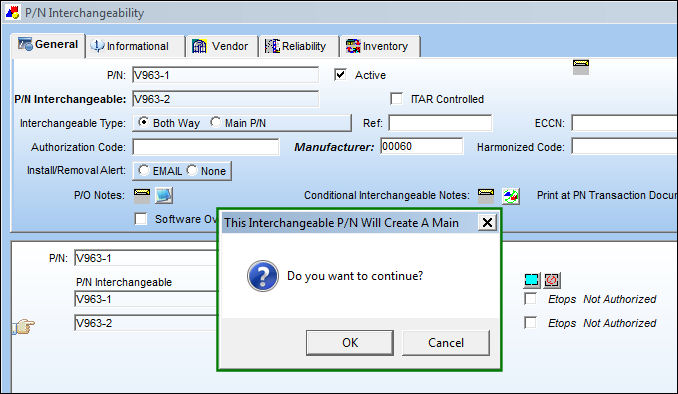The width and height of the screenshot is (678, 394).
Task: Open the P/O Notes yellow note icon
Action: pyautogui.click(x=142, y=195)
